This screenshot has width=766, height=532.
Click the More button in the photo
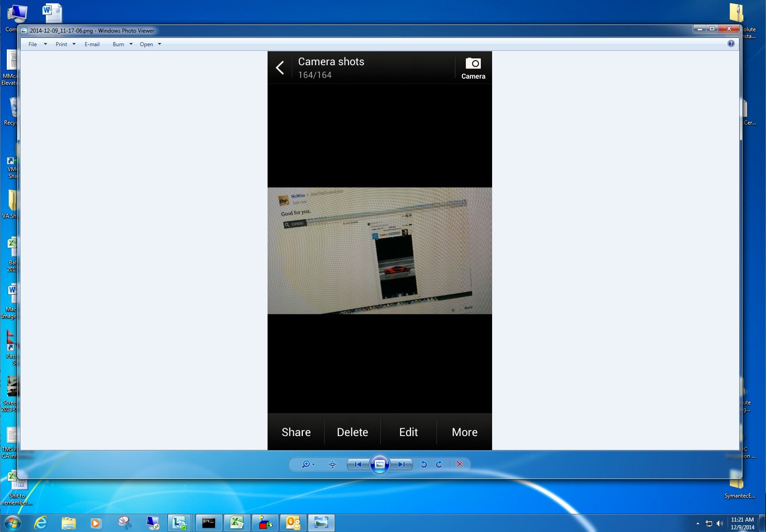pyautogui.click(x=464, y=432)
